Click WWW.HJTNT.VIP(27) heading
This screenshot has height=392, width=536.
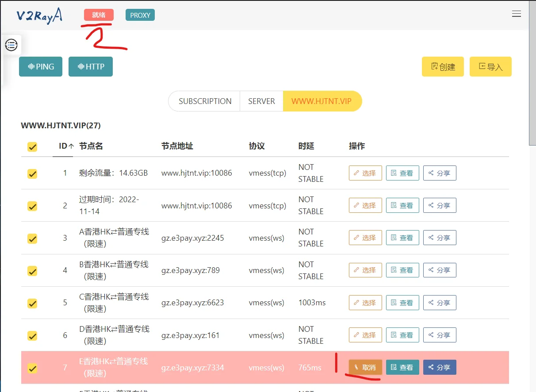coord(61,126)
